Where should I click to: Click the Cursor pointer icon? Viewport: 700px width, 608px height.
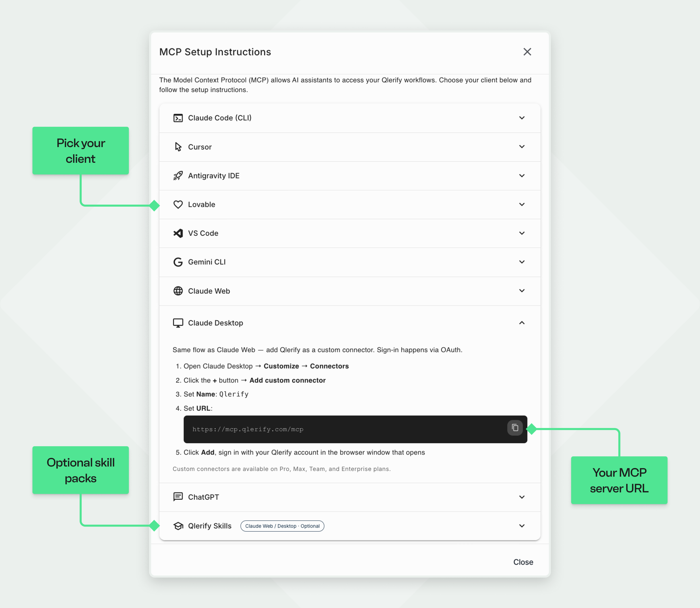pos(178,147)
